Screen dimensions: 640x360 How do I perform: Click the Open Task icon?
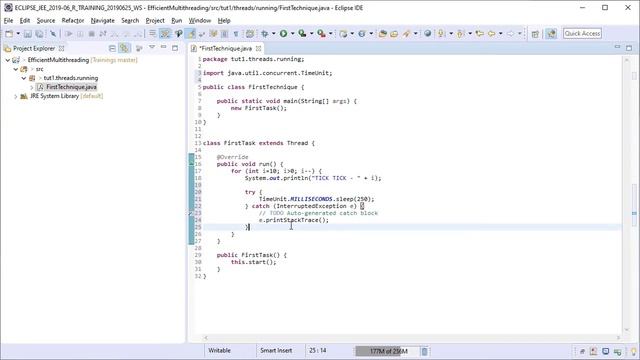(394, 33)
